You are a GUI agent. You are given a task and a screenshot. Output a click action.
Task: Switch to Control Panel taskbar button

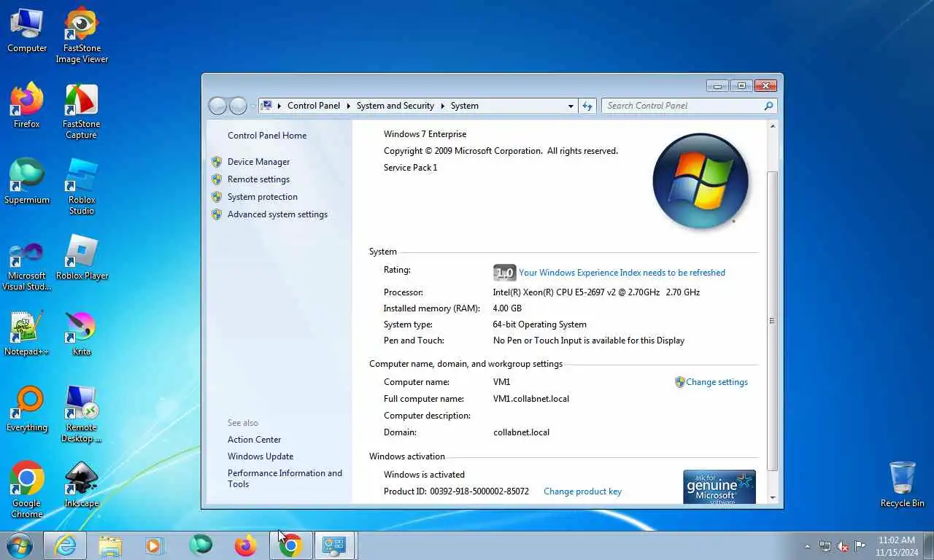click(335, 545)
